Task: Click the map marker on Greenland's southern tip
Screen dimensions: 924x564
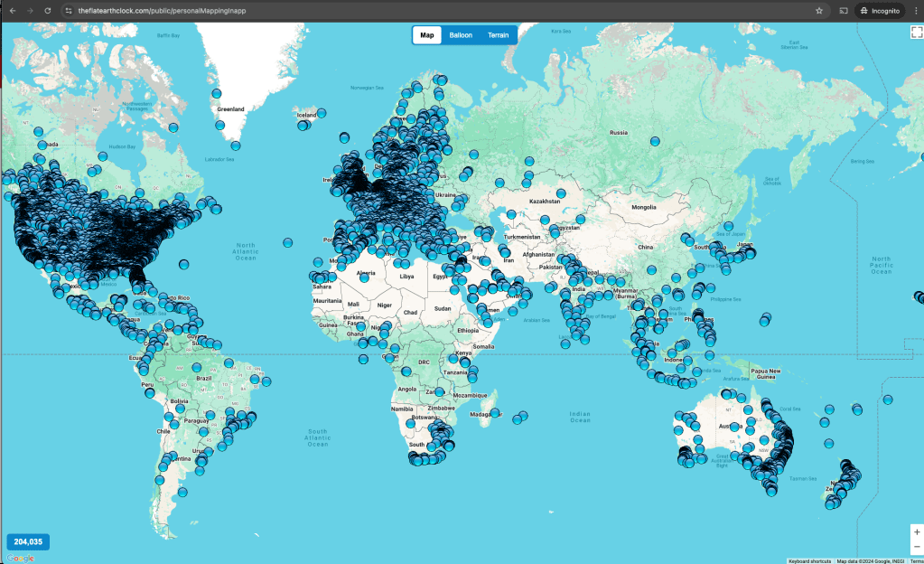Action: pyautogui.click(x=236, y=145)
